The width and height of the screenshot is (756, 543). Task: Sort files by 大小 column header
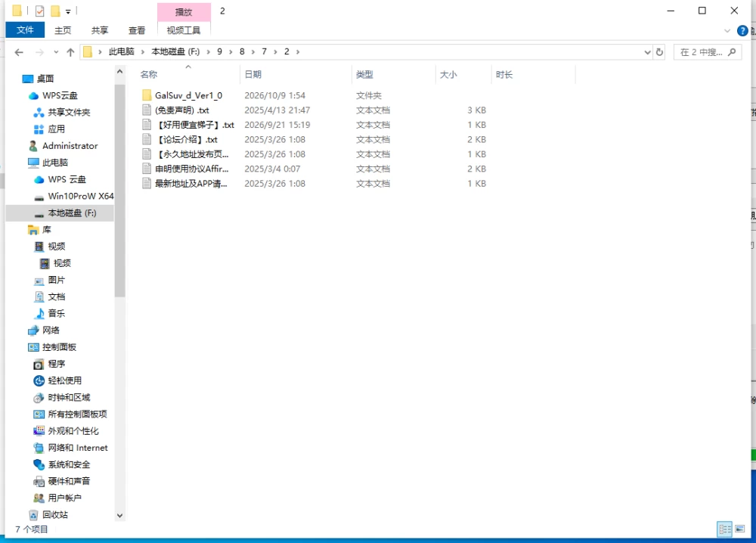point(448,75)
